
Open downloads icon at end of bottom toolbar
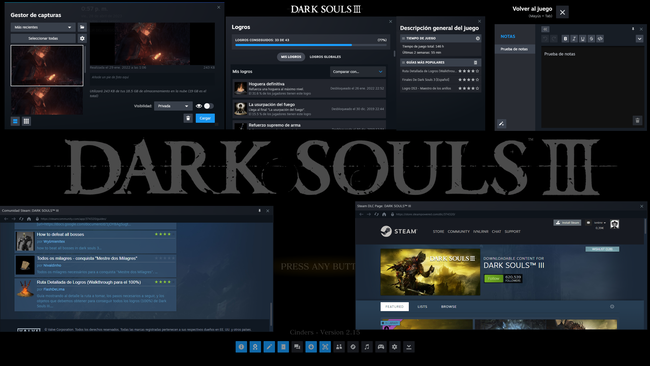point(409,347)
